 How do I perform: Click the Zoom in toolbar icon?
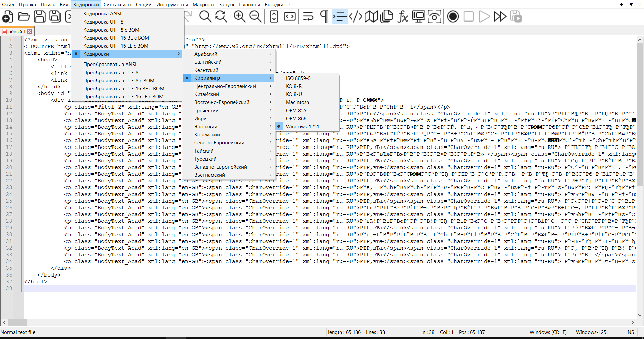pyautogui.click(x=239, y=16)
